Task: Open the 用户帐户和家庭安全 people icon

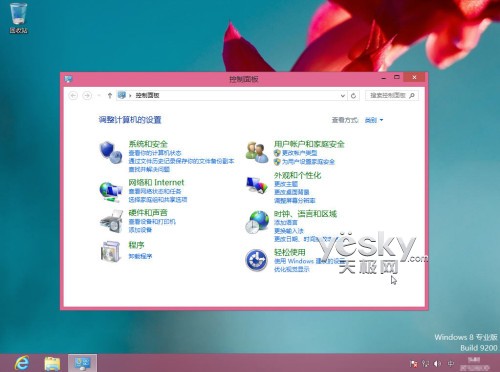Action: pyautogui.click(x=257, y=152)
